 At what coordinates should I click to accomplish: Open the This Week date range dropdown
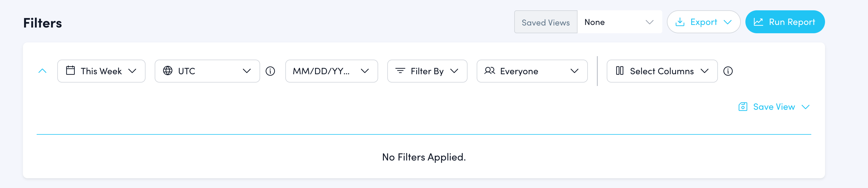click(101, 71)
